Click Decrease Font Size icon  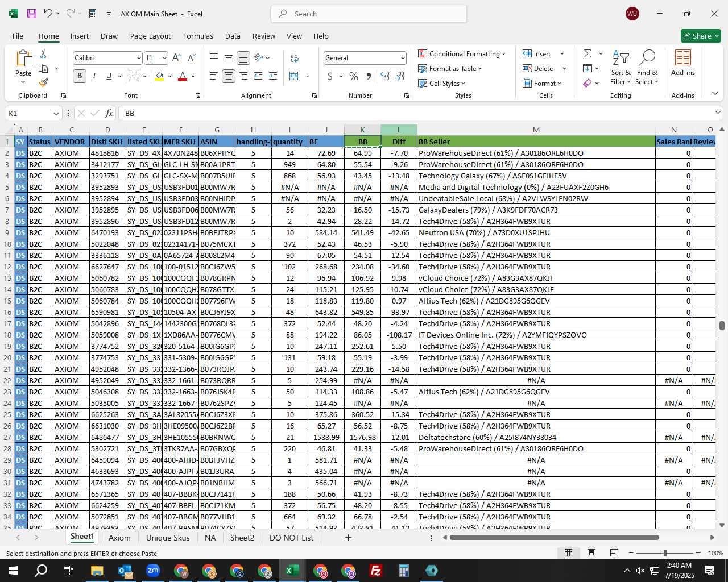(x=191, y=58)
